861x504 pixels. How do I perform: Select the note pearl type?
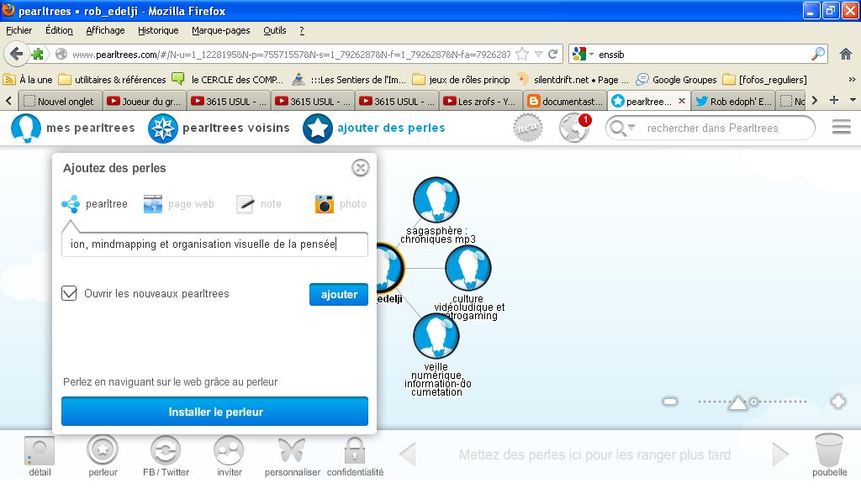[259, 204]
